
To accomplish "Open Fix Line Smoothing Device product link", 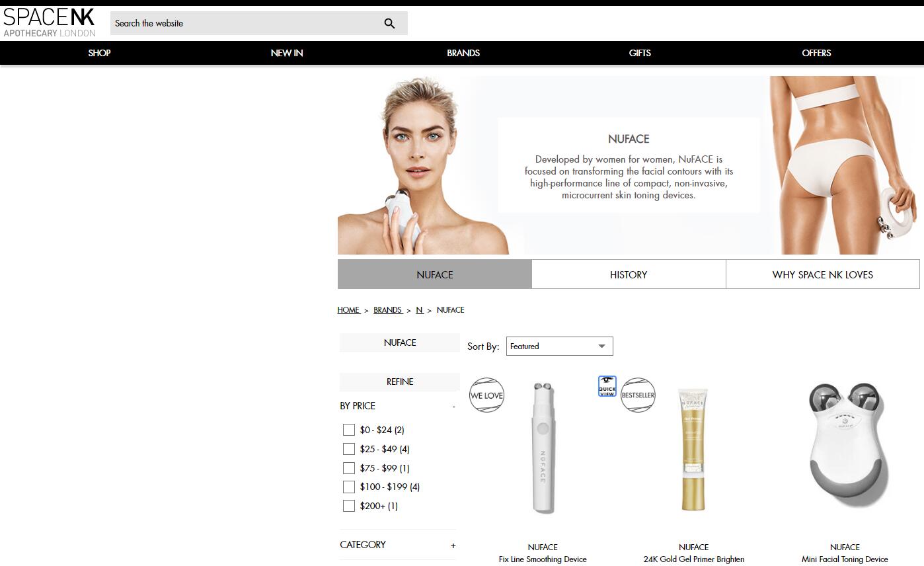I will 543,559.
